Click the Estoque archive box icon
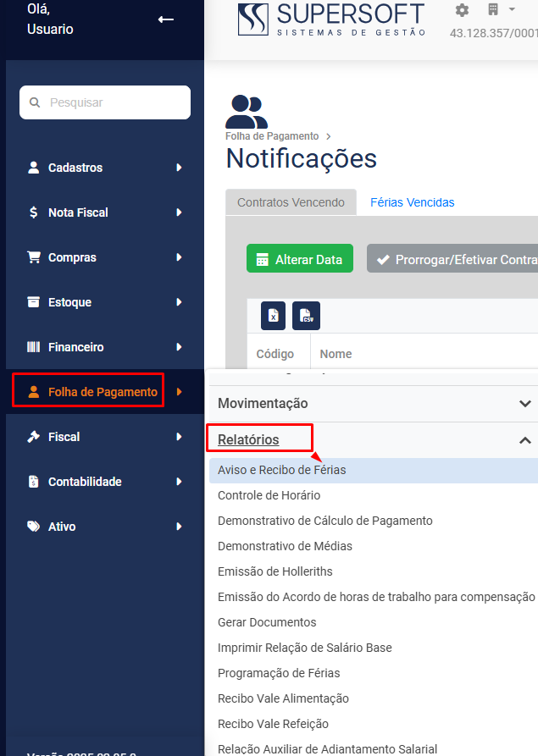The width and height of the screenshot is (538, 756). point(33,302)
